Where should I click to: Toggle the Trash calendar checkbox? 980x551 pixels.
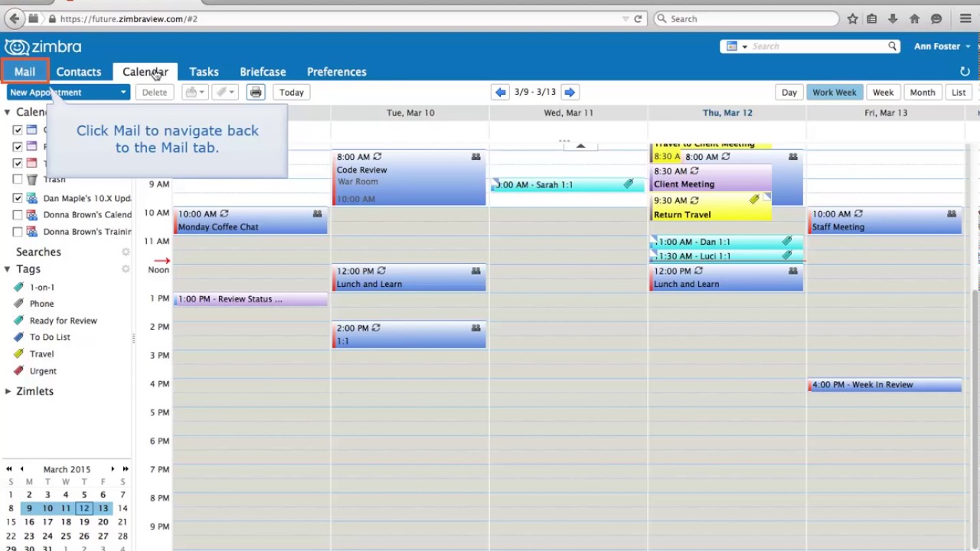click(18, 180)
